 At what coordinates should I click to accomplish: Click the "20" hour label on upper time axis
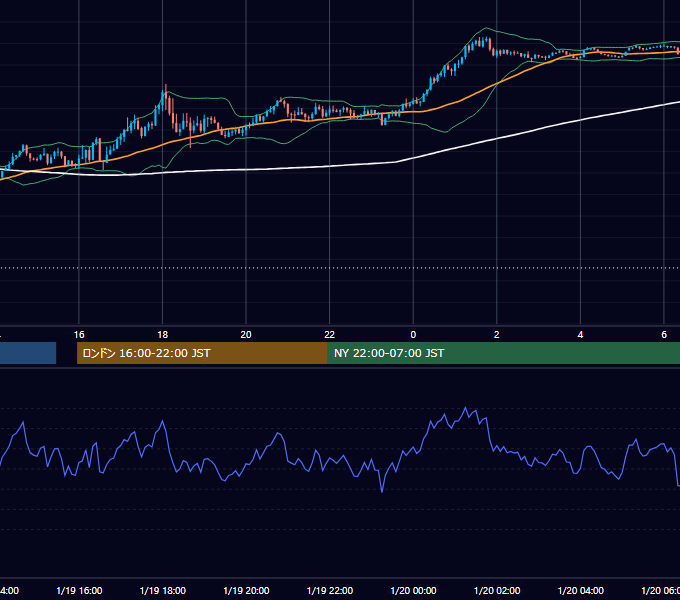[246, 335]
